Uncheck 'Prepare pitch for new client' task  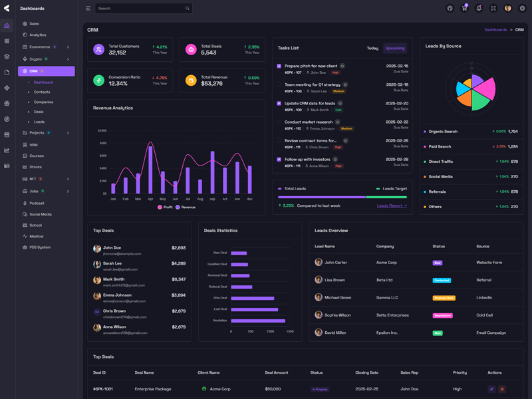(x=279, y=66)
